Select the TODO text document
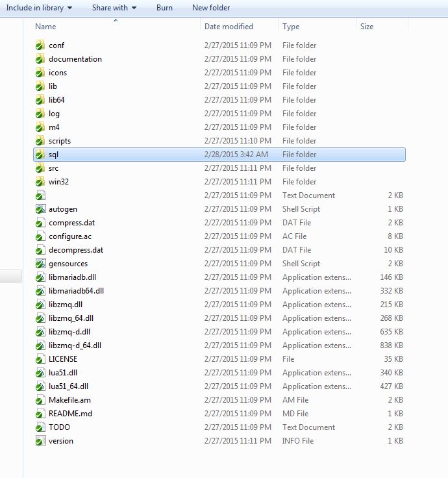This screenshot has height=478, width=448. click(x=59, y=427)
